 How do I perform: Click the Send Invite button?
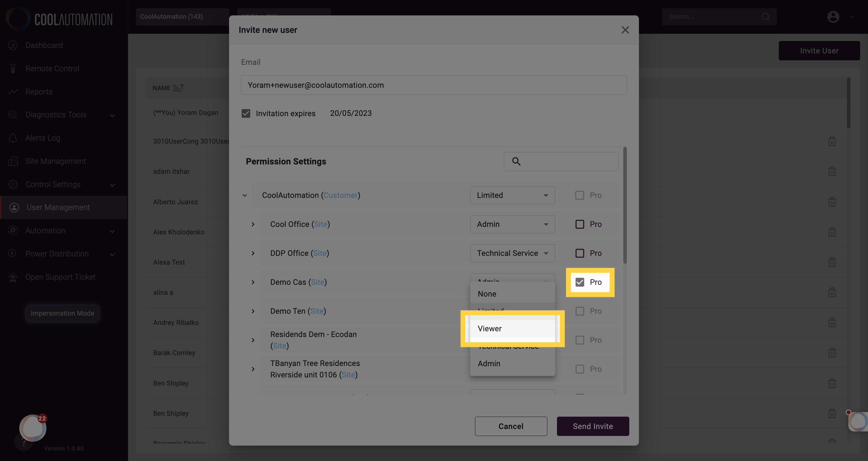593,426
